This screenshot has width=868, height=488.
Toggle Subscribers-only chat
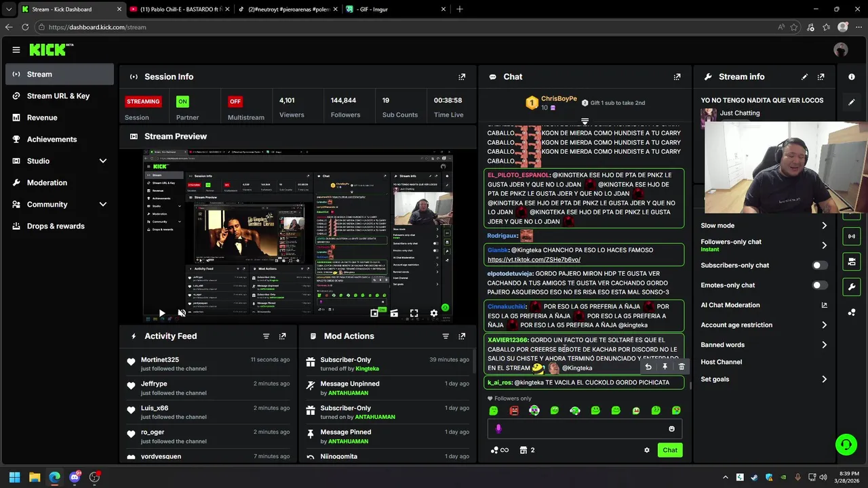(x=820, y=265)
